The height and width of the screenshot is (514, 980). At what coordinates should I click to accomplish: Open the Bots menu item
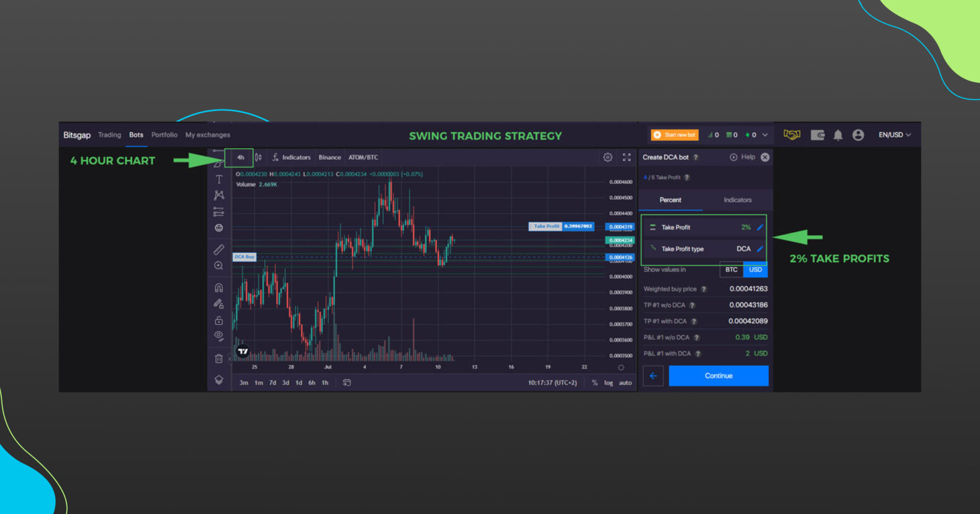tap(136, 135)
